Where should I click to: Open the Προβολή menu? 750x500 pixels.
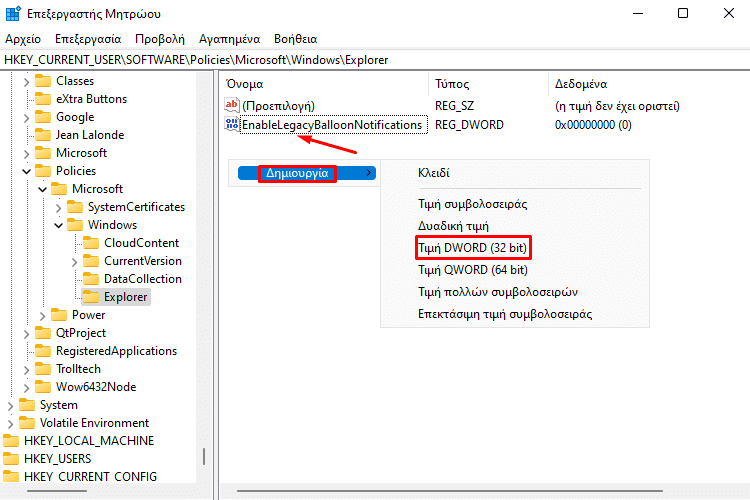[x=160, y=39]
